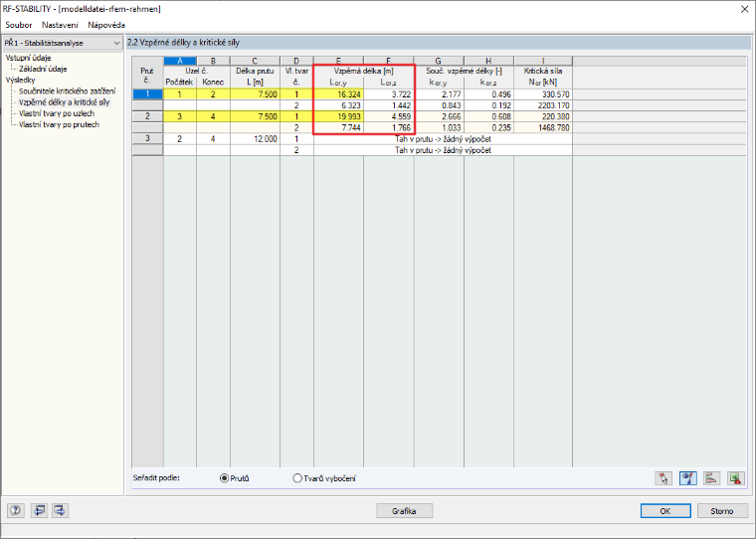Select column header C

(255, 61)
